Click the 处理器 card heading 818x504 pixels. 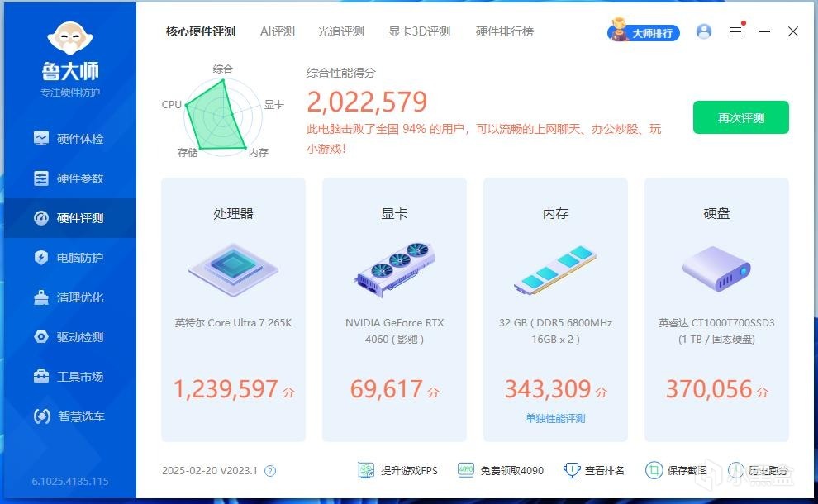click(233, 213)
